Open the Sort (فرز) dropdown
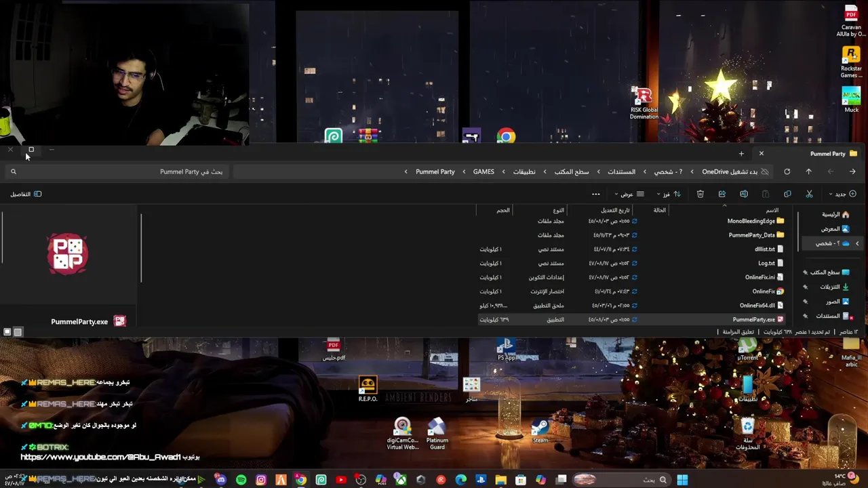The image size is (868, 488). (x=668, y=195)
